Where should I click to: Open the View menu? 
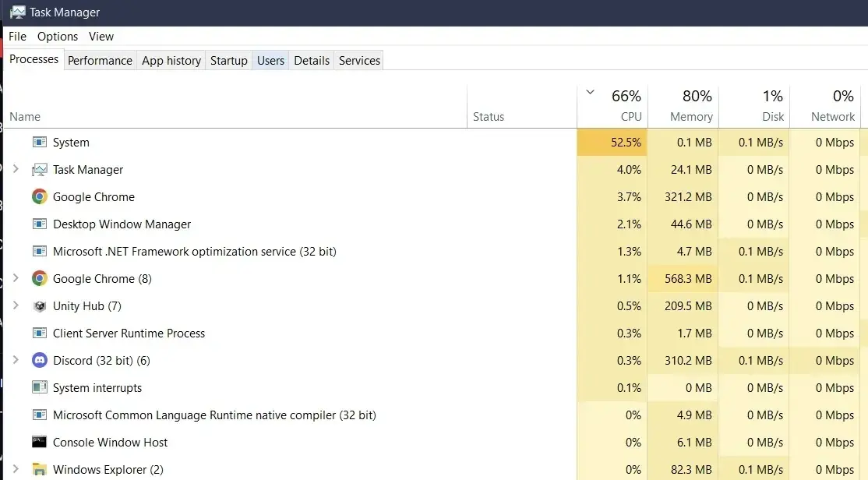pos(101,36)
